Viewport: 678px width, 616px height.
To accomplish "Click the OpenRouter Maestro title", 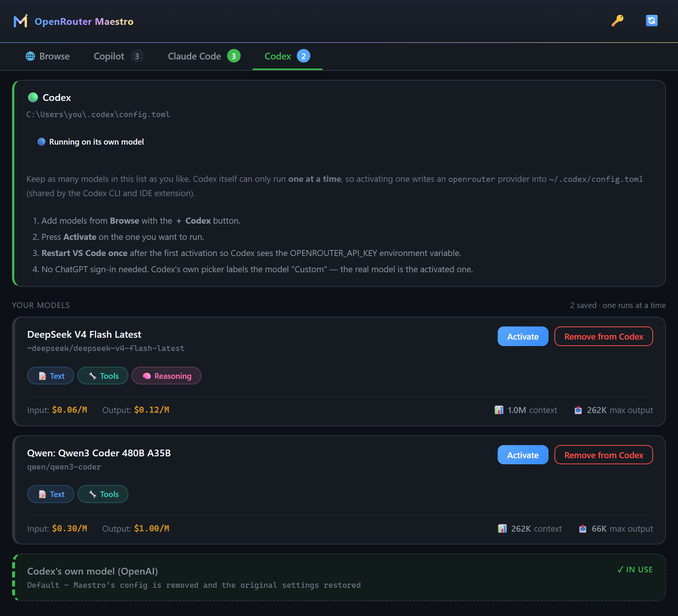I will pyautogui.click(x=84, y=21).
